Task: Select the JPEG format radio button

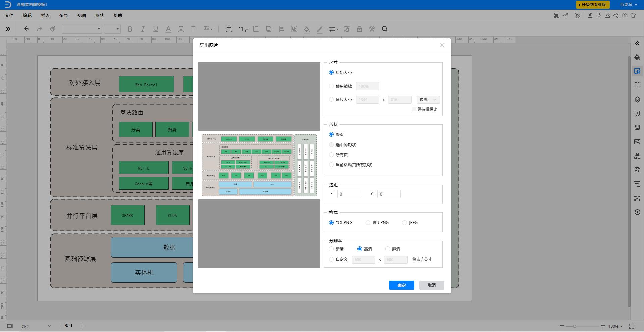Action: 405,223
